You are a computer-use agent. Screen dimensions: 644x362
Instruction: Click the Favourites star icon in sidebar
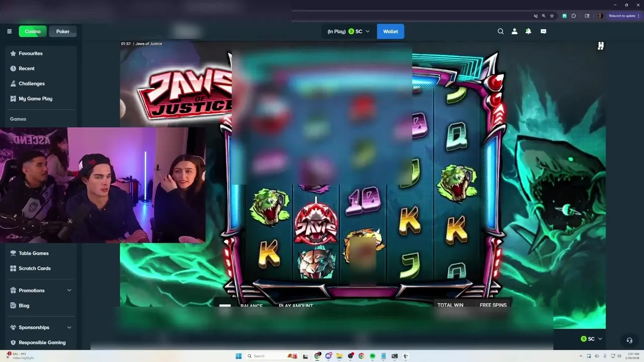(x=13, y=53)
